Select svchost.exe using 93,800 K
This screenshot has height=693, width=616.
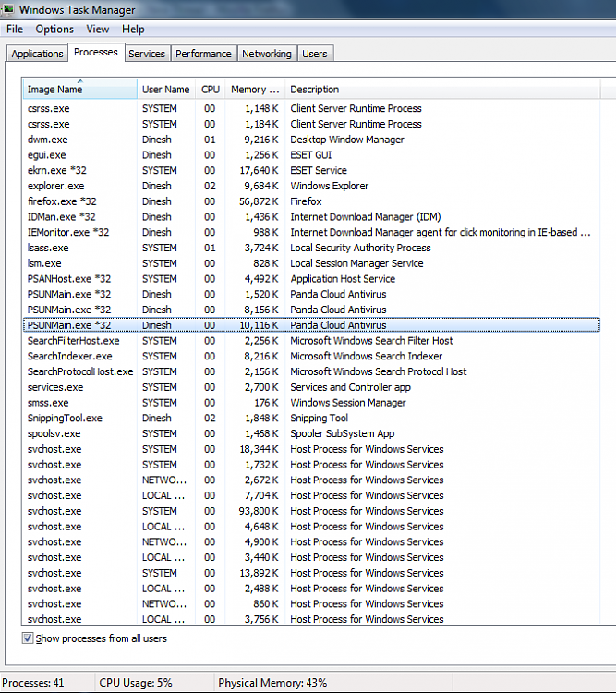click(311, 511)
